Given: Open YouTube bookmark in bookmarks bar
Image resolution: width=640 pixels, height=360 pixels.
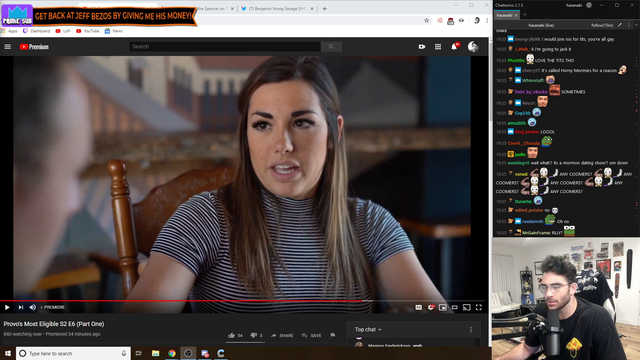Looking at the screenshot, I should coord(88,31).
